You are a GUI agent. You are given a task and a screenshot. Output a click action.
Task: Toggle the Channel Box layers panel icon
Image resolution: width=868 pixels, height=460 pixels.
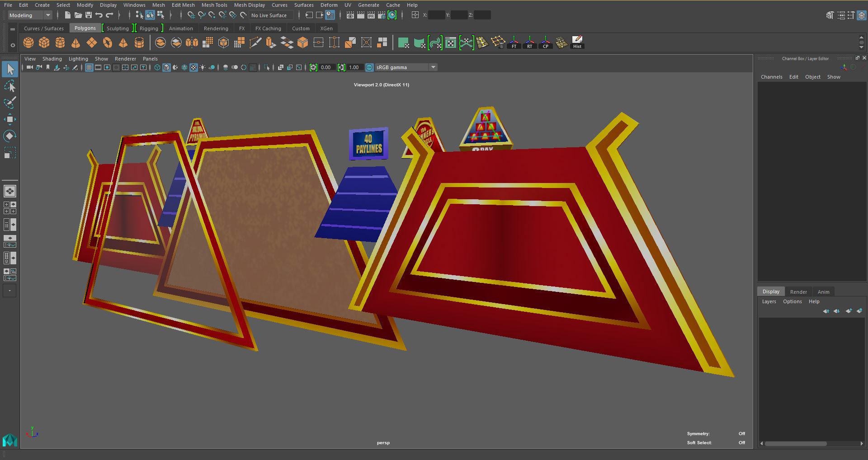(x=862, y=15)
